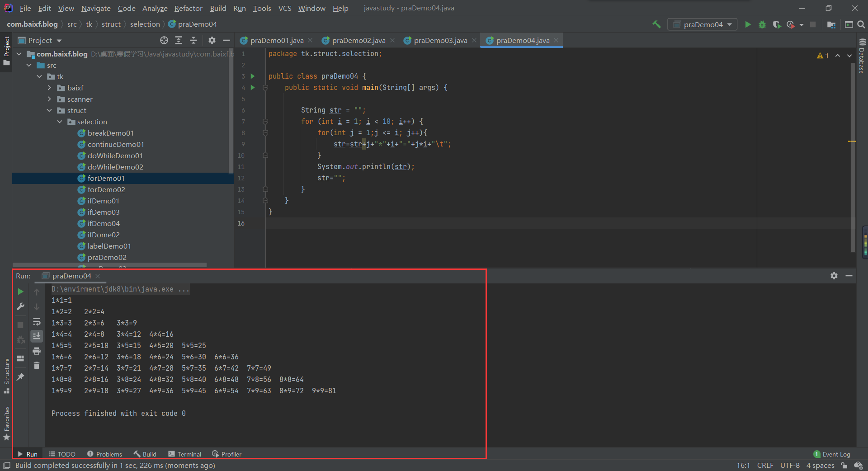868x471 pixels.
Task: Select opened file via the Project locate-target icon
Action: point(164,40)
